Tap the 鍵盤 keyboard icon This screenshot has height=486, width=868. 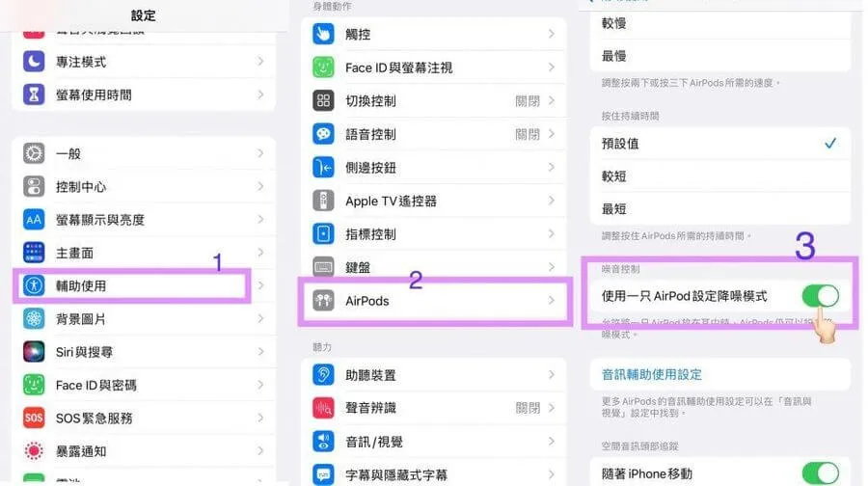tap(323, 267)
